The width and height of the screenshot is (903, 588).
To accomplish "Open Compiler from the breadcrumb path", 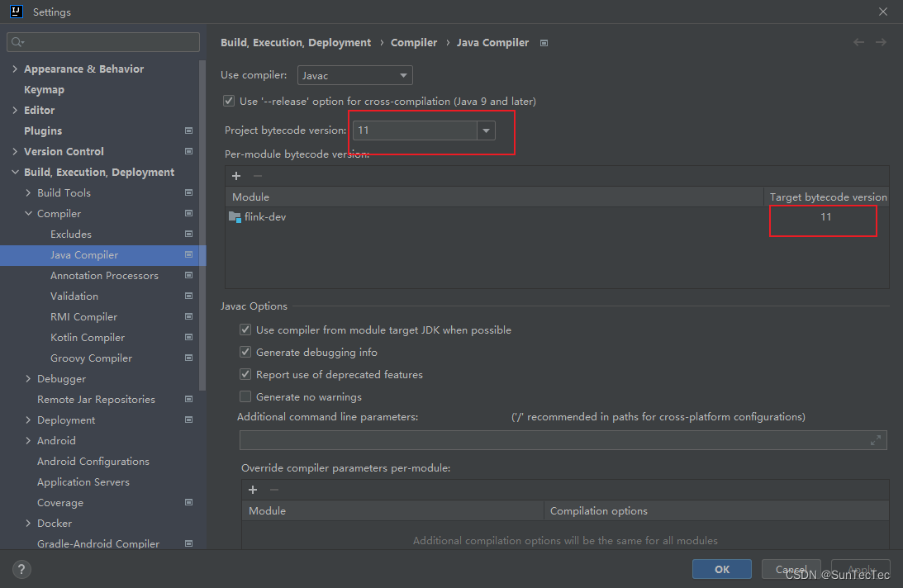I will point(414,42).
